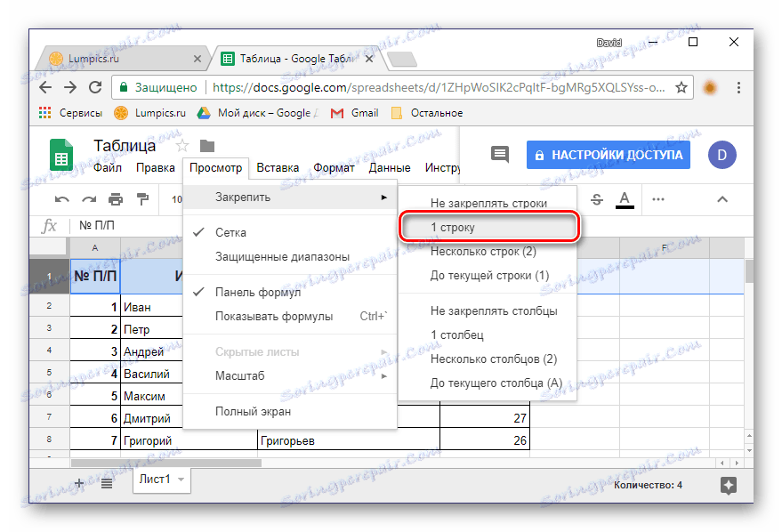Open the Вставка menu

(x=278, y=167)
